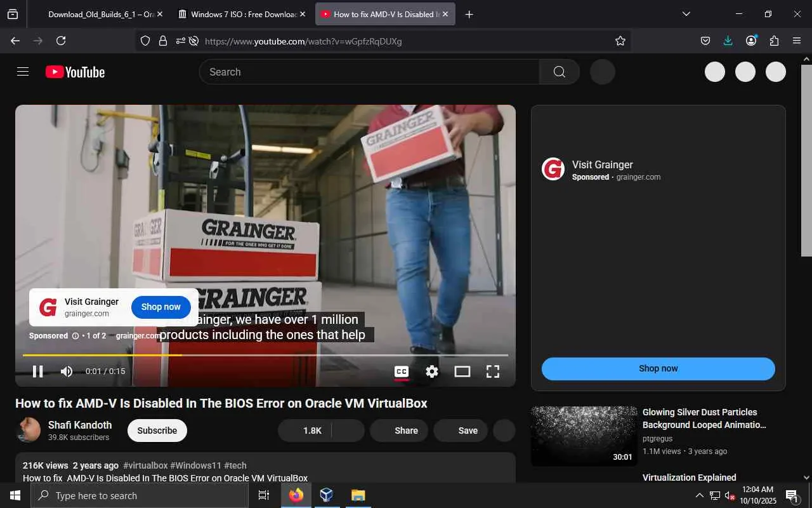The height and width of the screenshot is (508, 812).
Task: Open the tracking protection shield panel
Action: pos(145,41)
